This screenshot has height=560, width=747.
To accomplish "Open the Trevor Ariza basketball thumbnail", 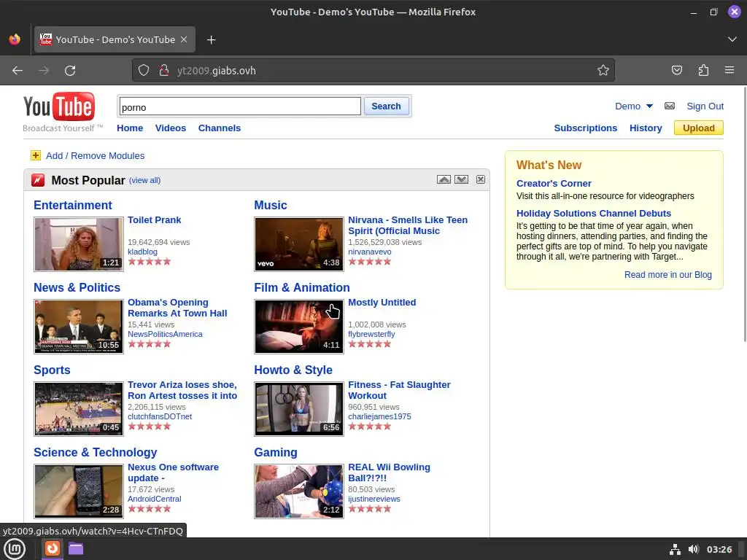I will (79, 409).
